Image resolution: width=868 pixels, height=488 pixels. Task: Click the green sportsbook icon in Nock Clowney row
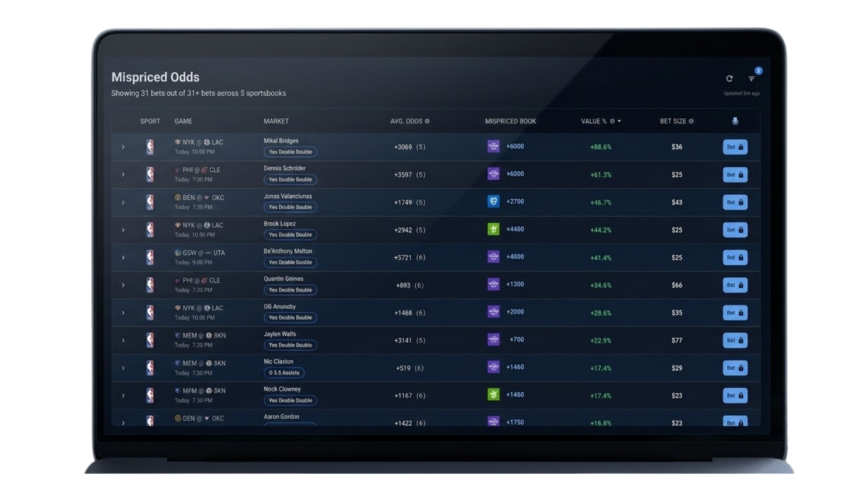tap(493, 394)
